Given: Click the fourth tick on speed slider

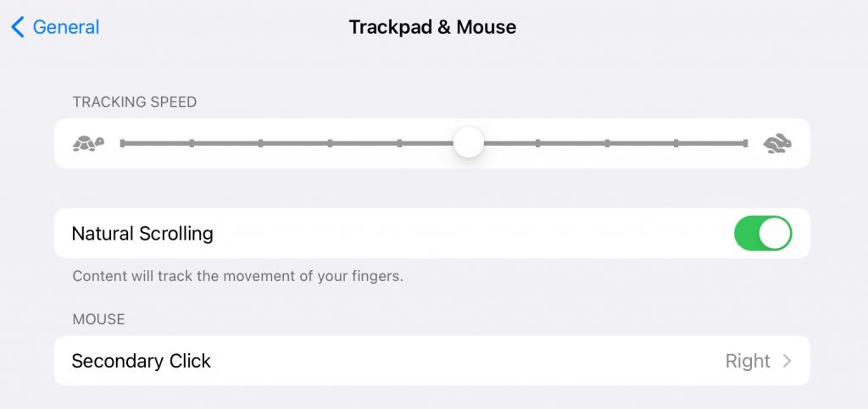Looking at the screenshot, I should 330,143.
